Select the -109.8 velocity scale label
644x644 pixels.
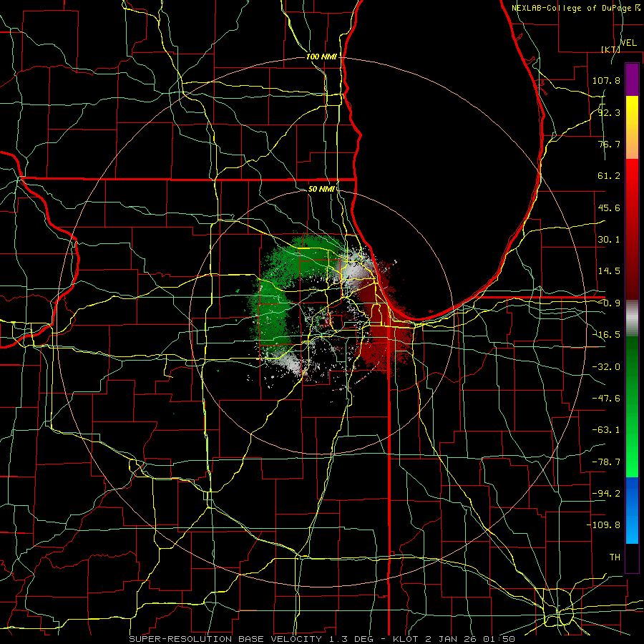603,525
